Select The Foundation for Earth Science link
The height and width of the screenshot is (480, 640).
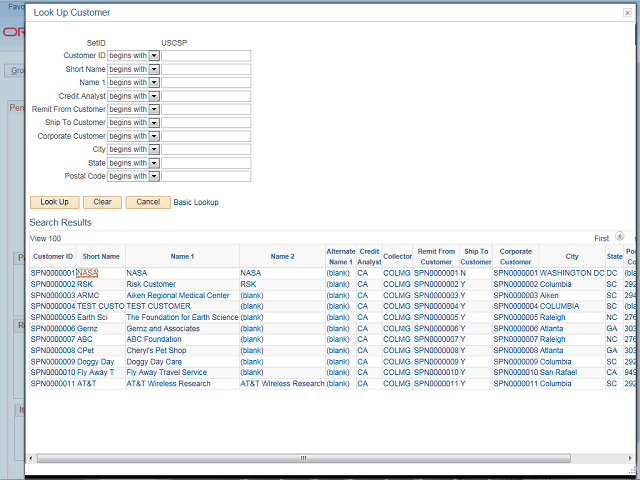pos(182,318)
